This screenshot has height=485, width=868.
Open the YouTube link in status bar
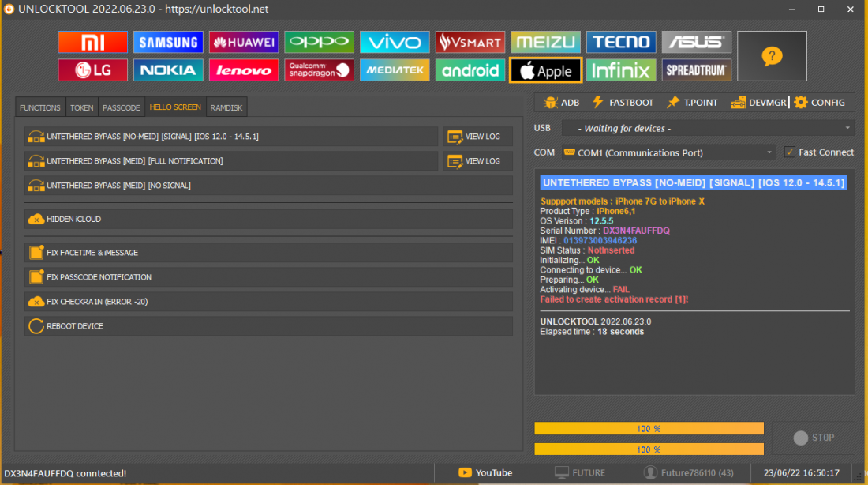click(x=485, y=473)
